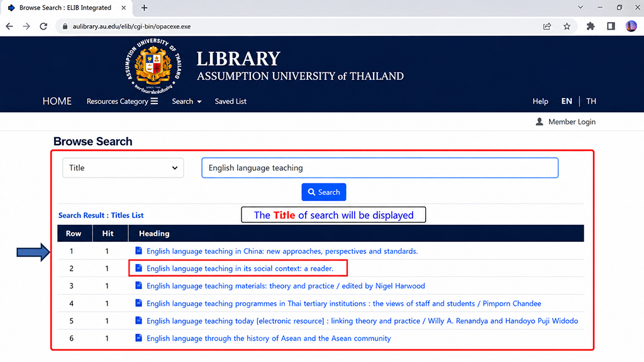Image resolution: width=644 pixels, height=362 pixels.
Task: Open the browser profile avatar
Action: [631, 26]
